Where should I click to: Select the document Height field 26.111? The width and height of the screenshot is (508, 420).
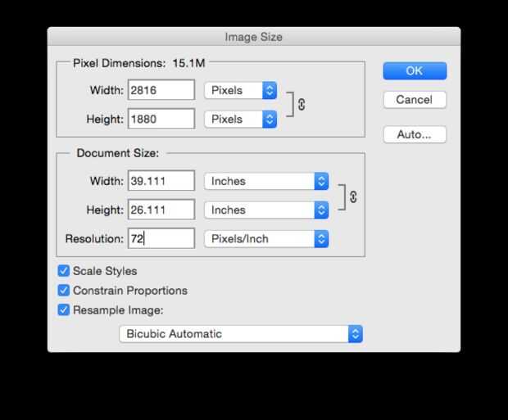(161, 210)
